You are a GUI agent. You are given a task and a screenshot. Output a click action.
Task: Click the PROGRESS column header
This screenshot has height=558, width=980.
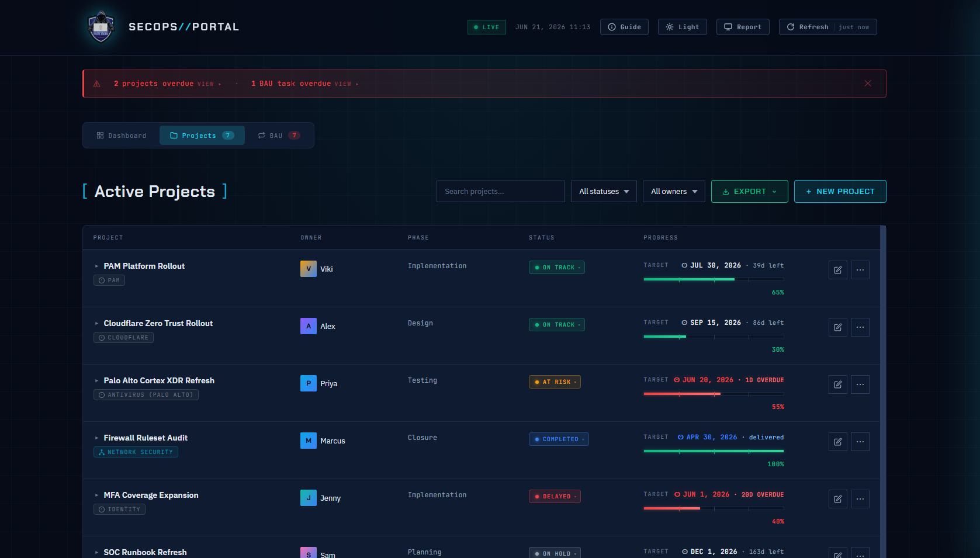pyautogui.click(x=661, y=238)
